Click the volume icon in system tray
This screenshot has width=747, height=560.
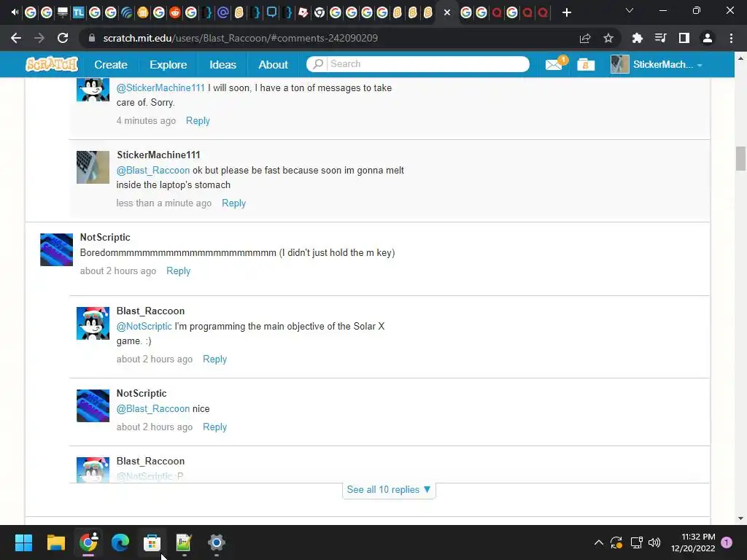tap(654, 542)
